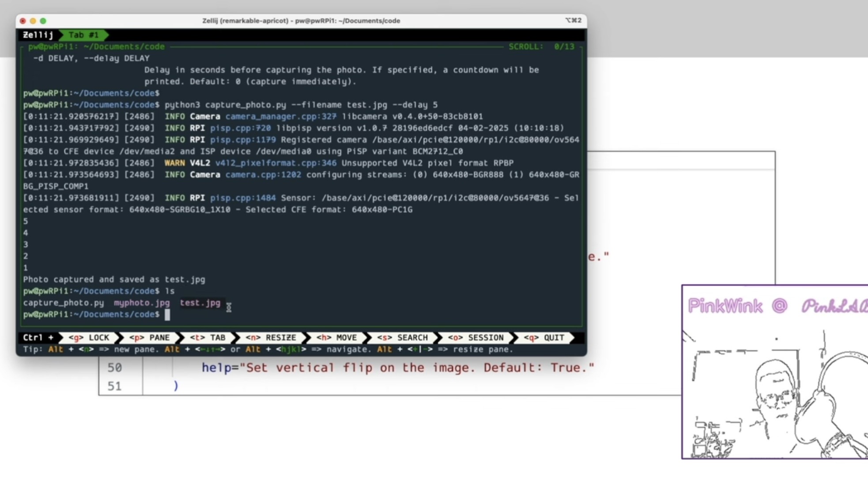Click the LOCK mode item in status bar
This screenshot has height=497, width=868.
[x=89, y=338]
